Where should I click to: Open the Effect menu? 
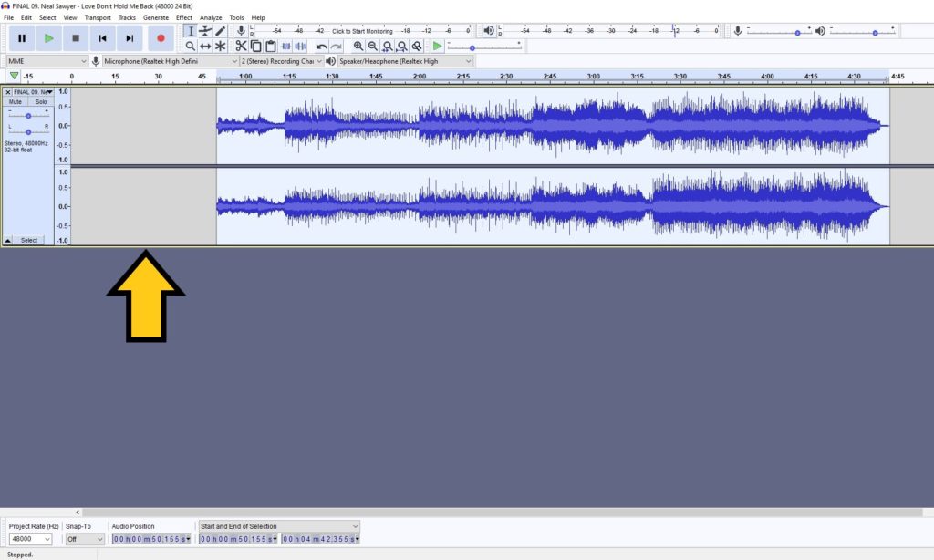click(x=184, y=16)
